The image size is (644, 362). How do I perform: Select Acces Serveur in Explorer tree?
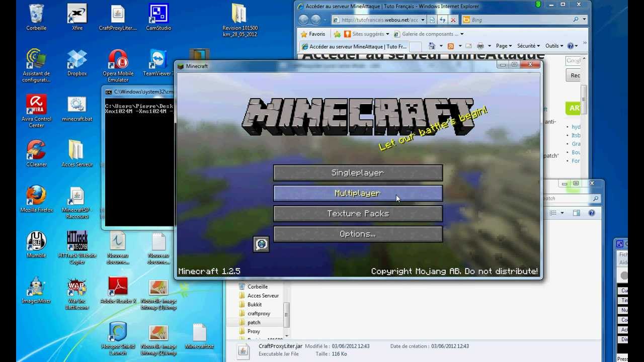coord(263,295)
